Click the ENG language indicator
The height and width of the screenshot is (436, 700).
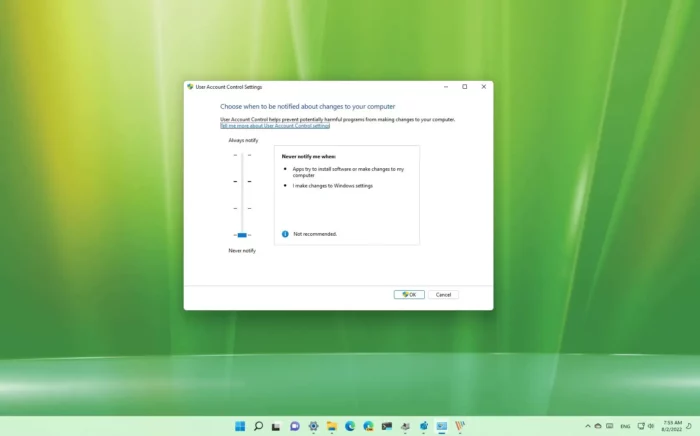pos(625,427)
